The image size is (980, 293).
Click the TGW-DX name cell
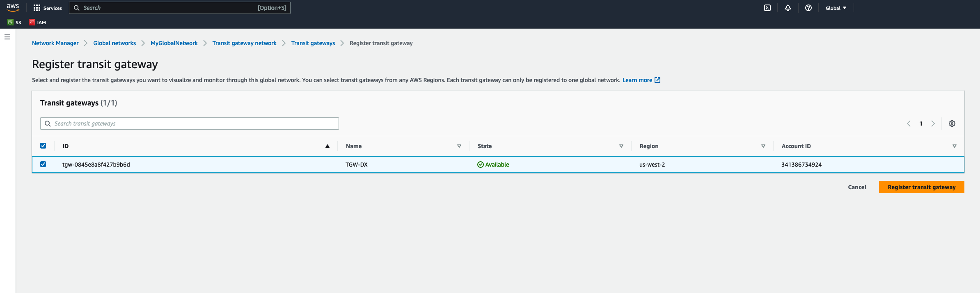click(357, 165)
